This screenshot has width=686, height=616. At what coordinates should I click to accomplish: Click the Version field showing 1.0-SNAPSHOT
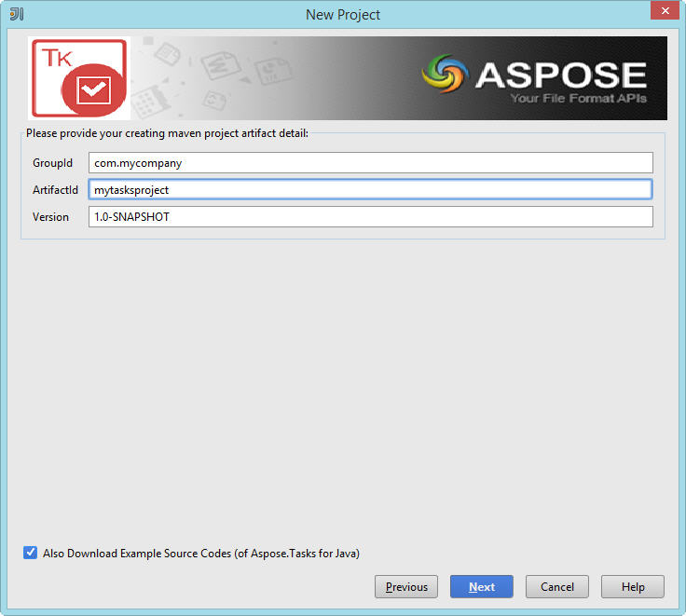click(370, 216)
